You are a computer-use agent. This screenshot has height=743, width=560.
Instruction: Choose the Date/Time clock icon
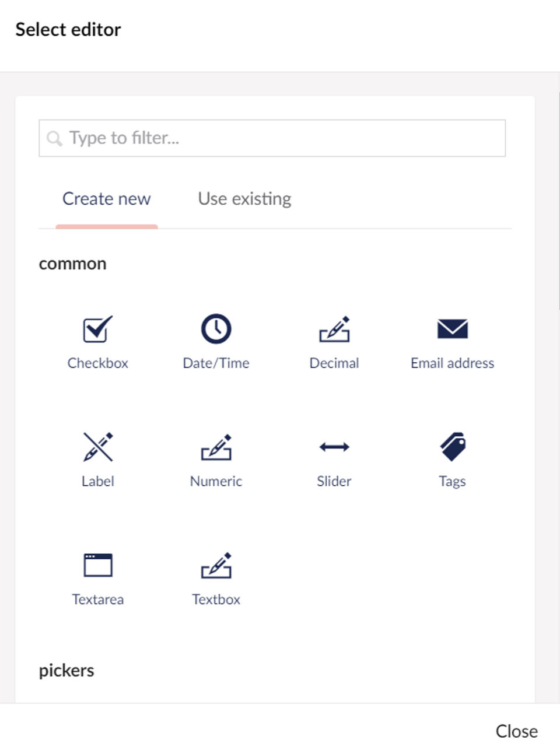point(216,329)
